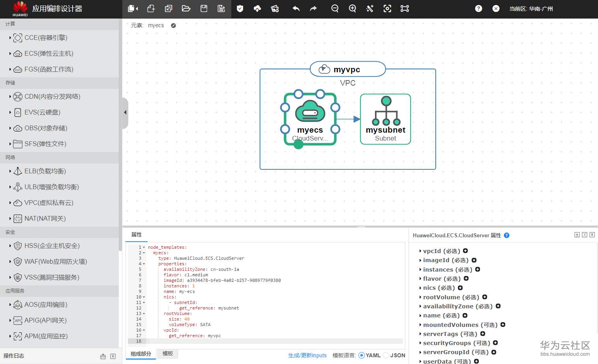Click the cloud upload deploy icon

point(257,8)
